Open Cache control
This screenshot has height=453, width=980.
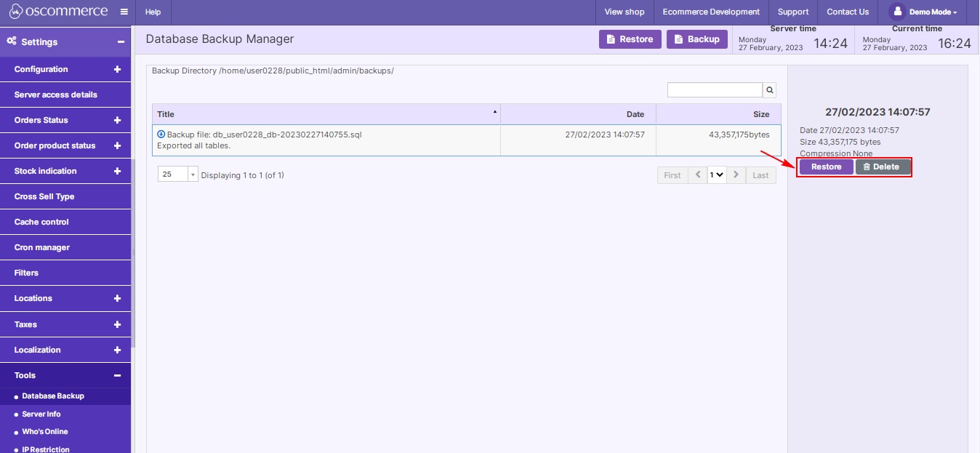point(65,222)
